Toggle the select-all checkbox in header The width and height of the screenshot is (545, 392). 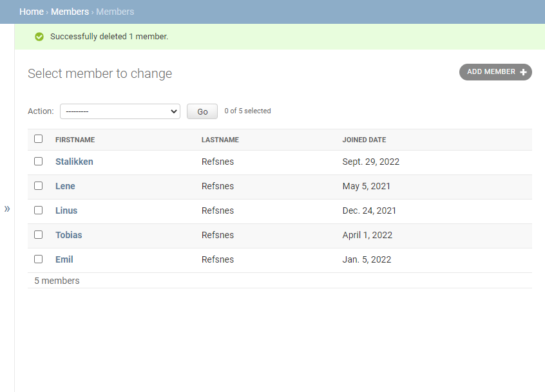click(x=38, y=139)
